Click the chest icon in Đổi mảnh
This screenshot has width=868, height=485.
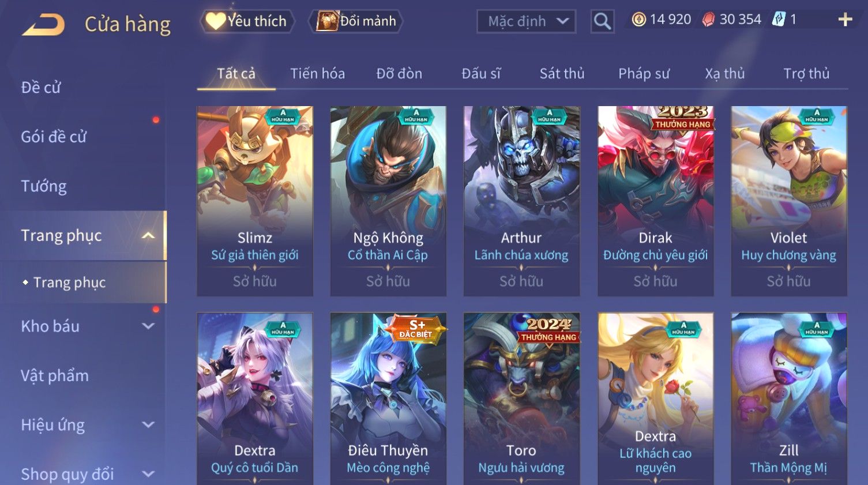point(327,21)
